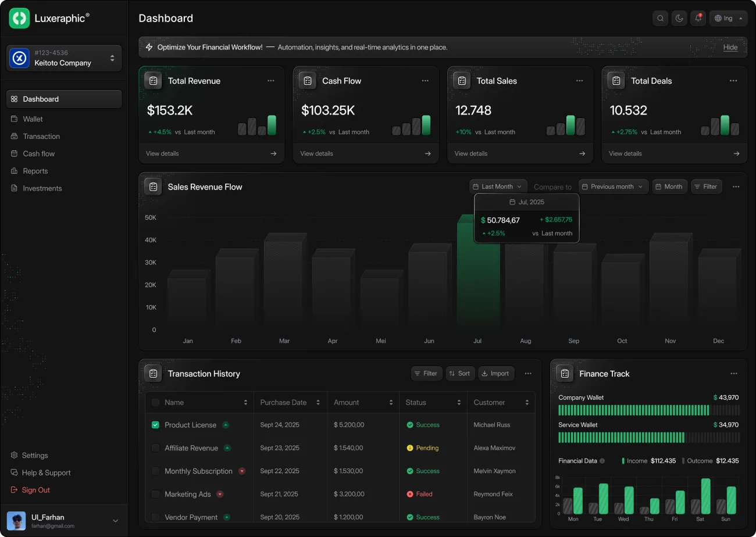
Task: Open the Previous month compare dropdown
Action: pos(614,187)
